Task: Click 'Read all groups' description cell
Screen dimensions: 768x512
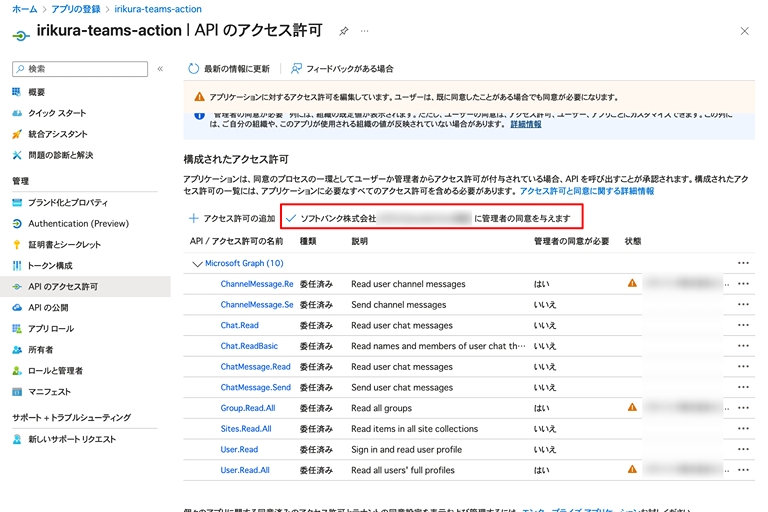Action: click(382, 408)
